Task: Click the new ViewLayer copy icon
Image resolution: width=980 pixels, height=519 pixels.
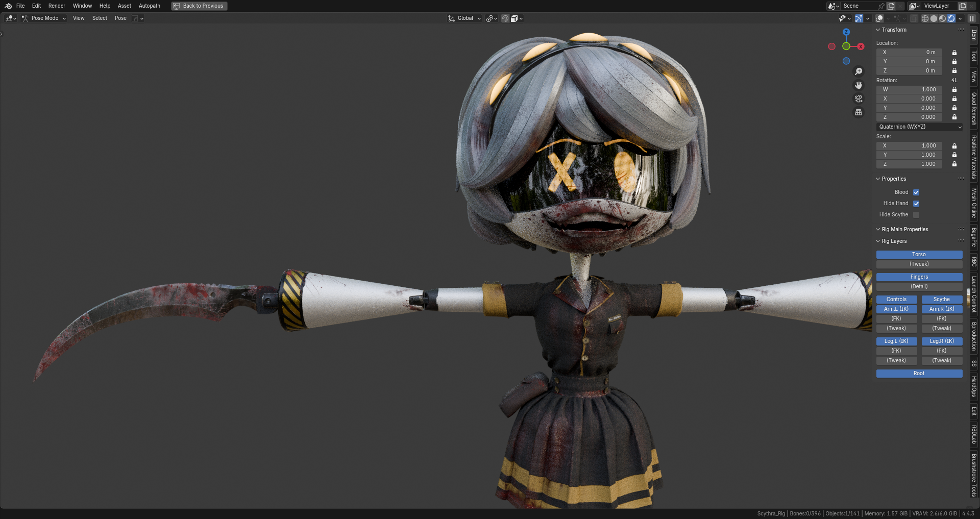Action: coord(963,6)
